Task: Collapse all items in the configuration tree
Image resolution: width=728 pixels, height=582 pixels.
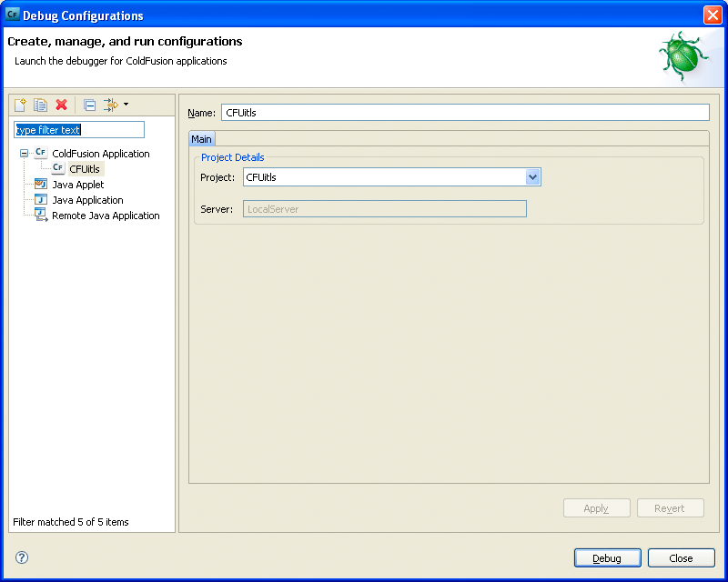Action: click(89, 105)
